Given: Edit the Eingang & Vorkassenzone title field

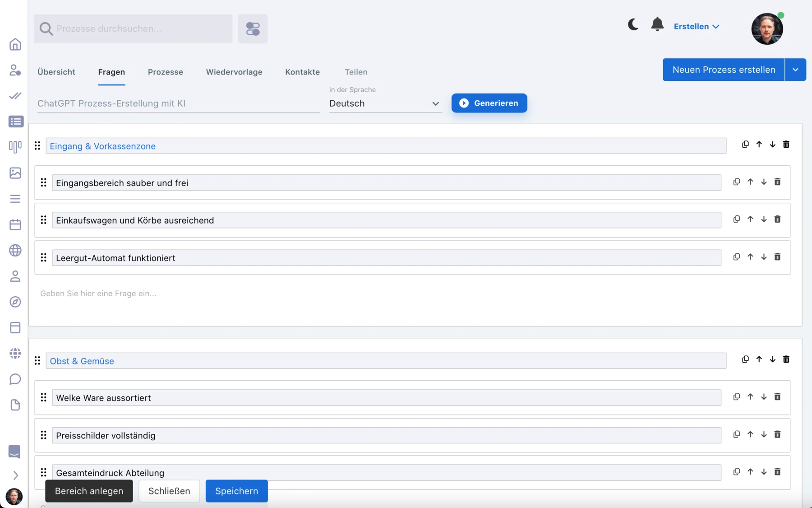Looking at the screenshot, I should pyautogui.click(x=386, y=146).
